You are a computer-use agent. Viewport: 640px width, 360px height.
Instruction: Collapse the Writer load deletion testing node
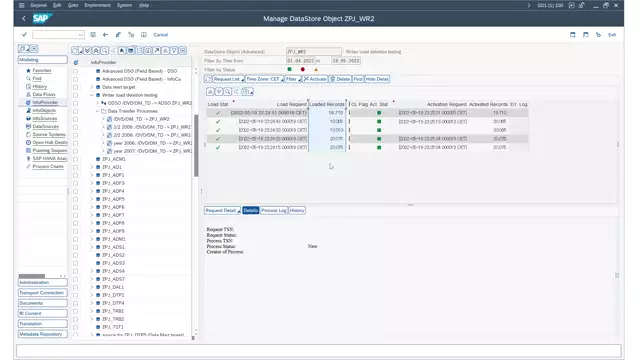pyautogui.click(x=92, y=95)
